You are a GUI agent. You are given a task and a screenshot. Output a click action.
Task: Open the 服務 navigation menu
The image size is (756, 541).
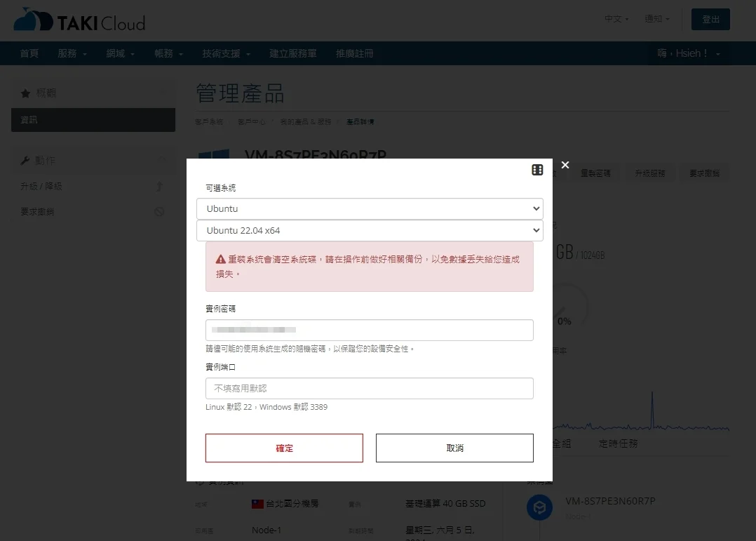click(72, 53)
